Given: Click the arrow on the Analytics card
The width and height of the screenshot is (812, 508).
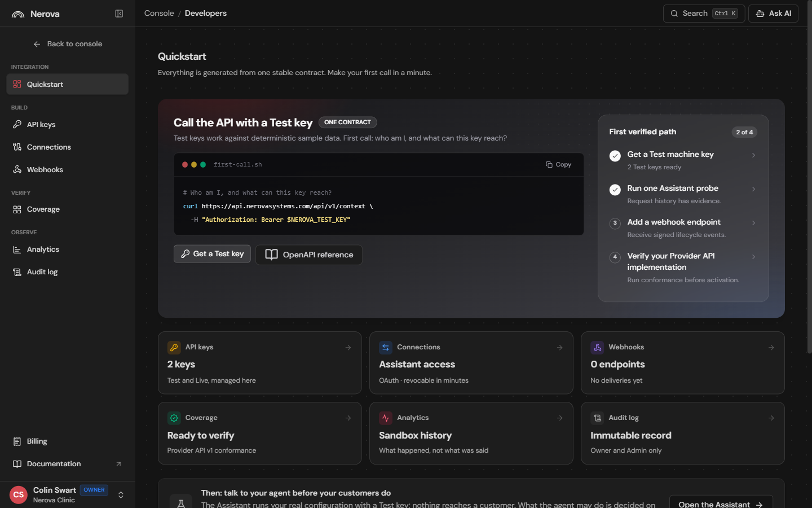Looking at the screenshot, I should tap(559, 418).
